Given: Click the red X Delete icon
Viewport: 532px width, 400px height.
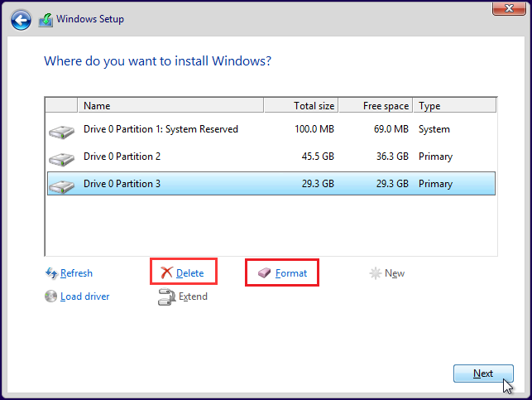Looking at the screenshot, I should tap(166, 272).
